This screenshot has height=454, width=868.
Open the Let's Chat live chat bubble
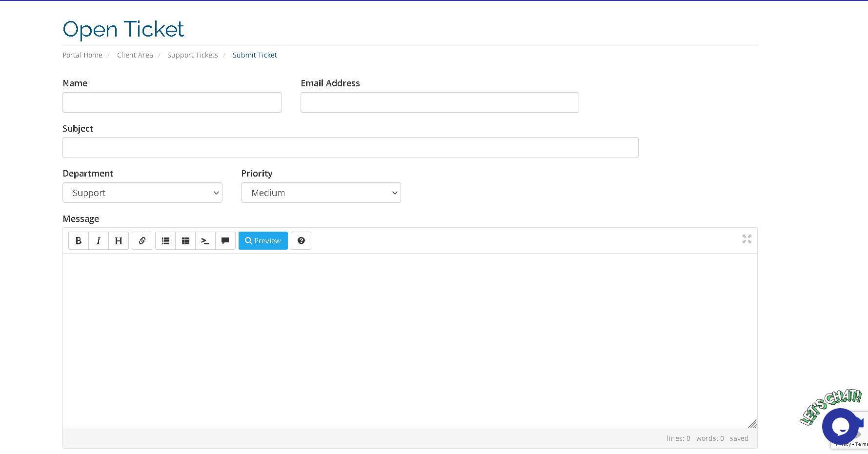tap(840, 426)
